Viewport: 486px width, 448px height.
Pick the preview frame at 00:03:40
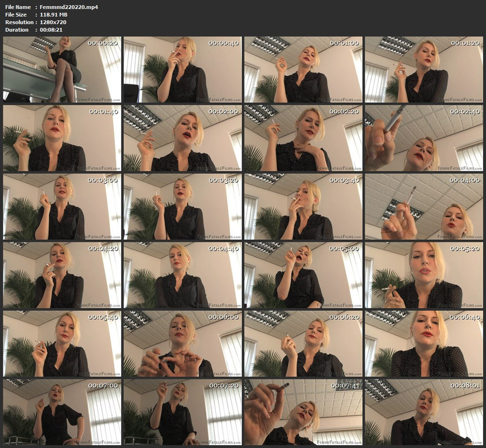point(303,207)
